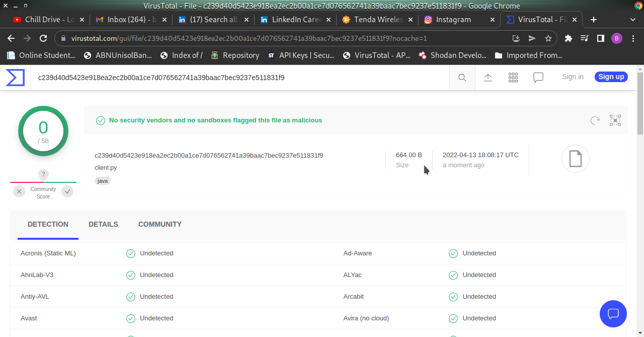Screen dimensions: 644x337
Task: Click the browser back arrow
Action: pos(11,38)
